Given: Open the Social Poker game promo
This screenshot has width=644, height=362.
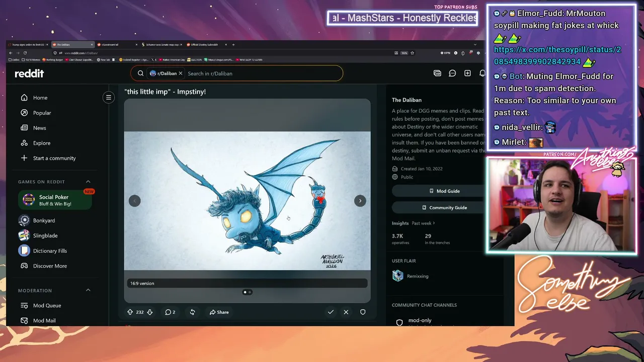Looking at the screenshot, I should (x=55, y=200).
